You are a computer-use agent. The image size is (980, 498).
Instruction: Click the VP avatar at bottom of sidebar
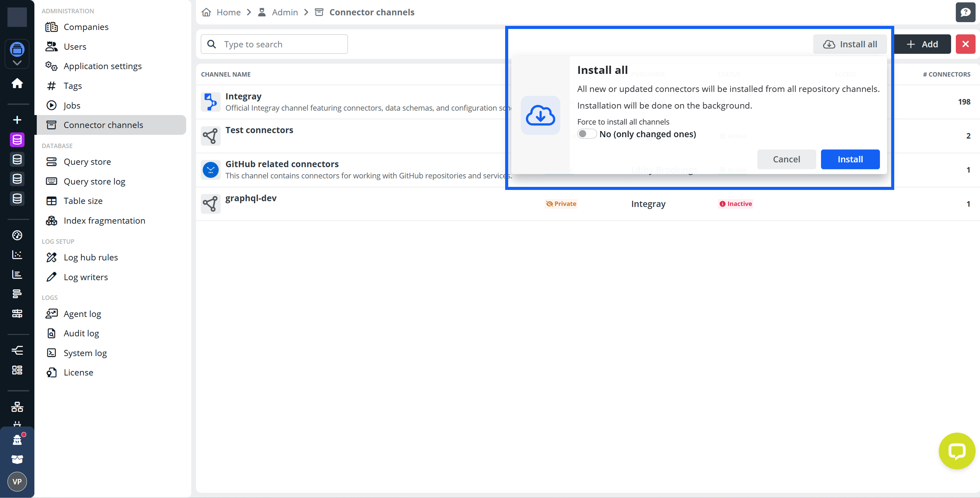point(17,481)
